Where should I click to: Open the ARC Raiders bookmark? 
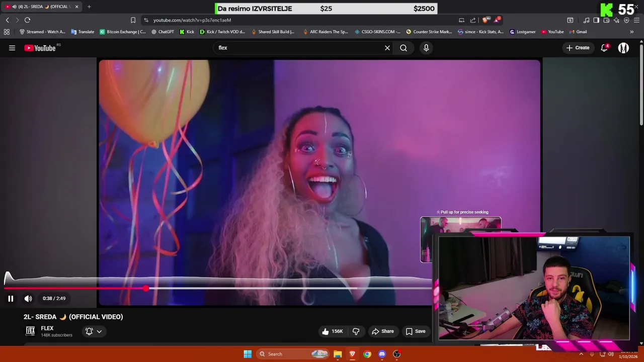tap(326, 32)
